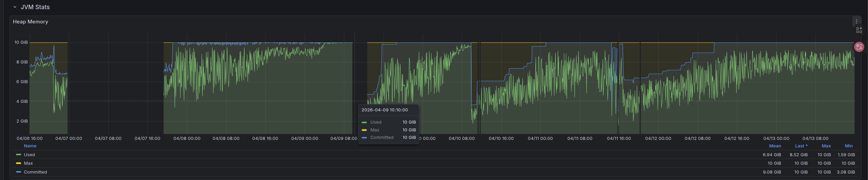This screenshot has width=868, height=180.
Task: Open the Heap Memory panel three-dot menu
Action: [856, 21]
